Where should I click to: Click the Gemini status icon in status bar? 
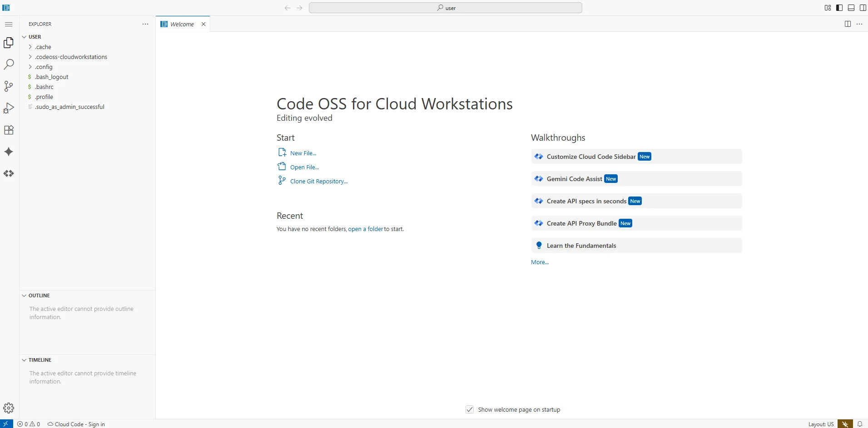coord(845,424)
